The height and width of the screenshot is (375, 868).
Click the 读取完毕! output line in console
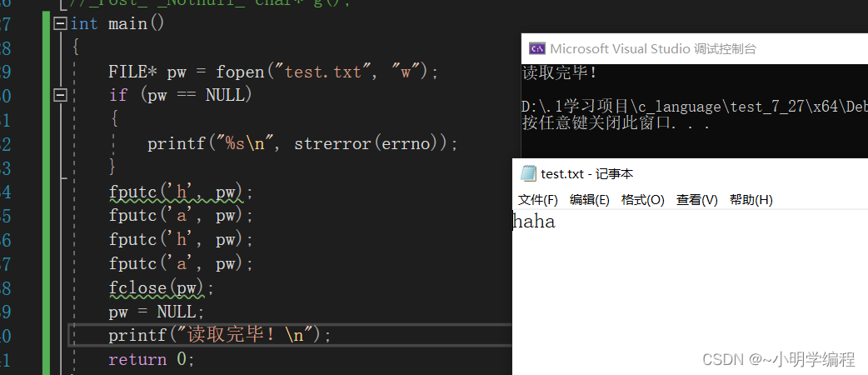pyautogui.click(x=560, y=72)
